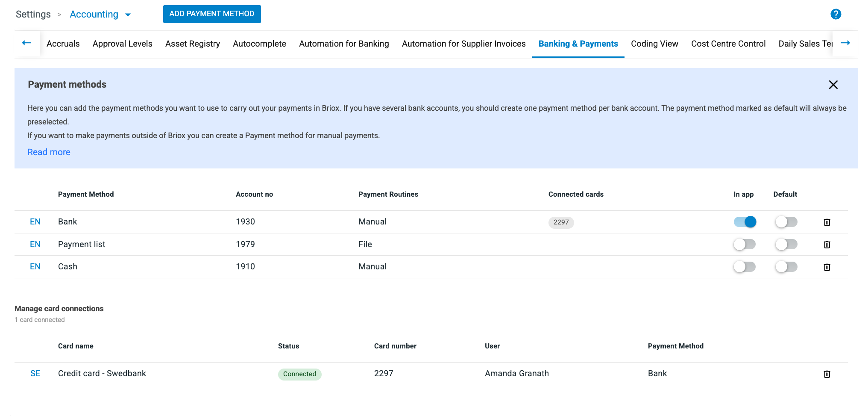The width and height of the screenshot is (868, 416).
Task: Open SE selector on Swedbank card row
Action: [x=35, y=373]
